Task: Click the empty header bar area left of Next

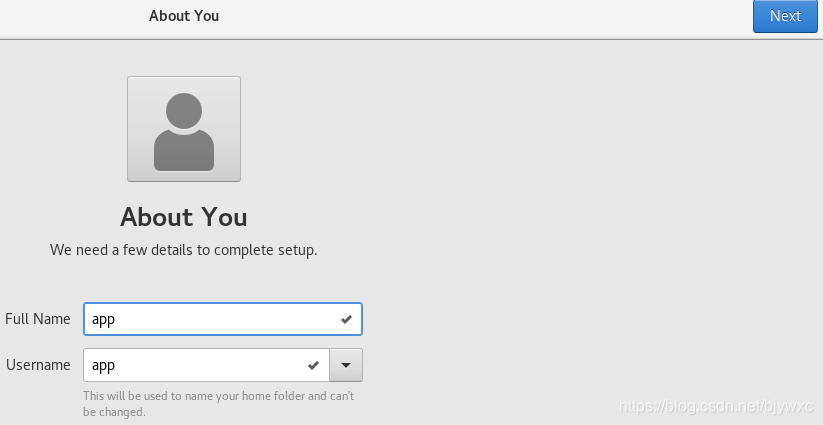Action: point(500,16)
